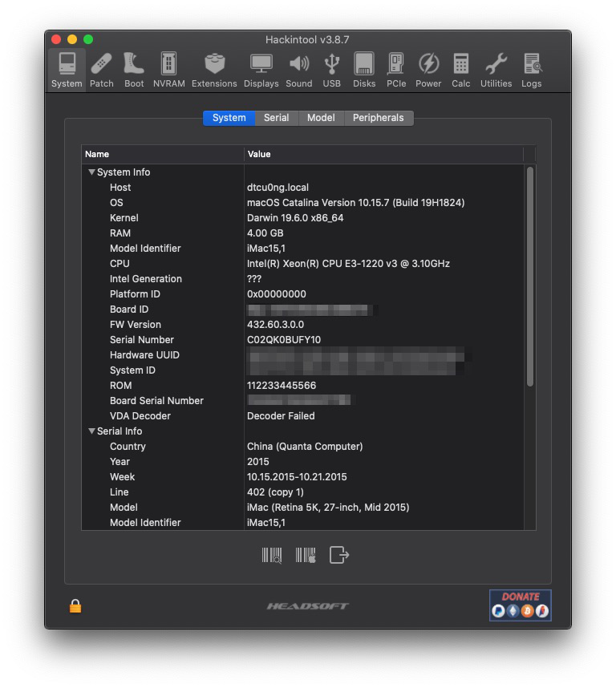Select the Serial Number row
Image resolution: width=616 pixels, height=688 pixels.
click(302, 340)
